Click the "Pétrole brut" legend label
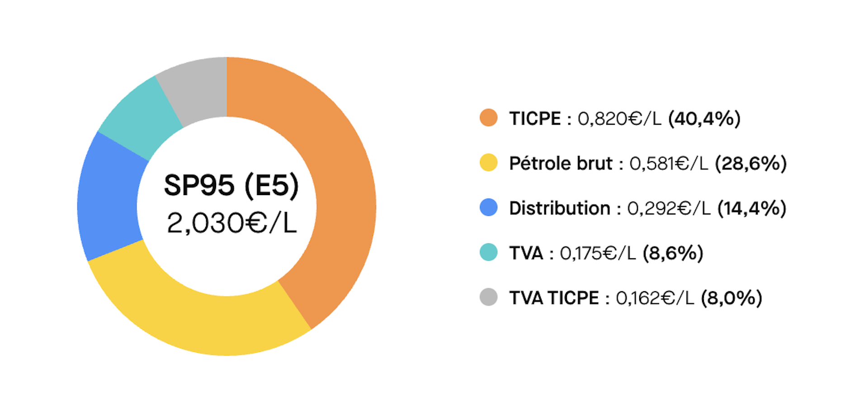This screenshot has width=868, height=415. [561, 163]
